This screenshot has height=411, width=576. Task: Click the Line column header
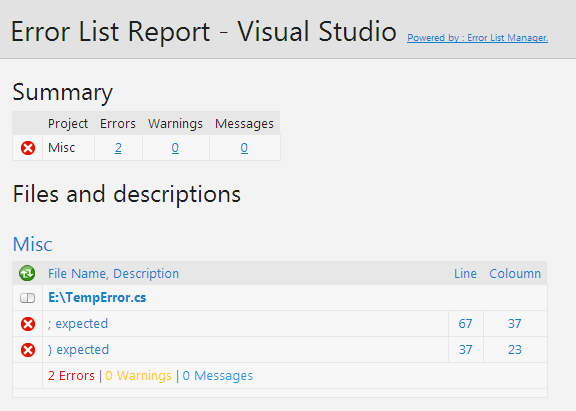pyautogui.click(x=465, y=274)
